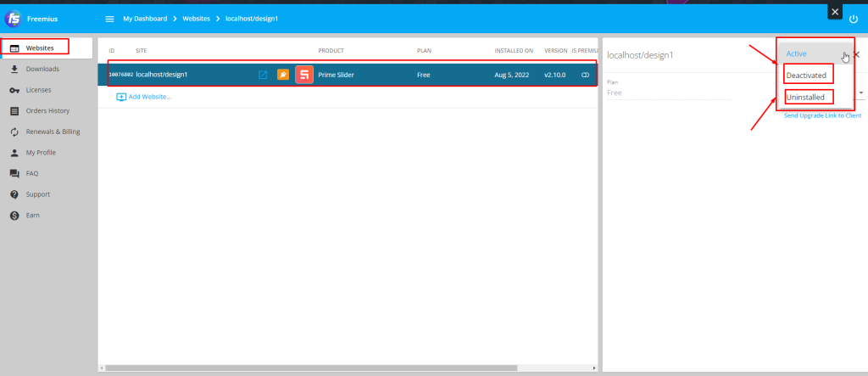The width and height of the screenshot is (868, 376).
Task: Close the localhost/design1 details panel
Action: [x=856, y=54]
